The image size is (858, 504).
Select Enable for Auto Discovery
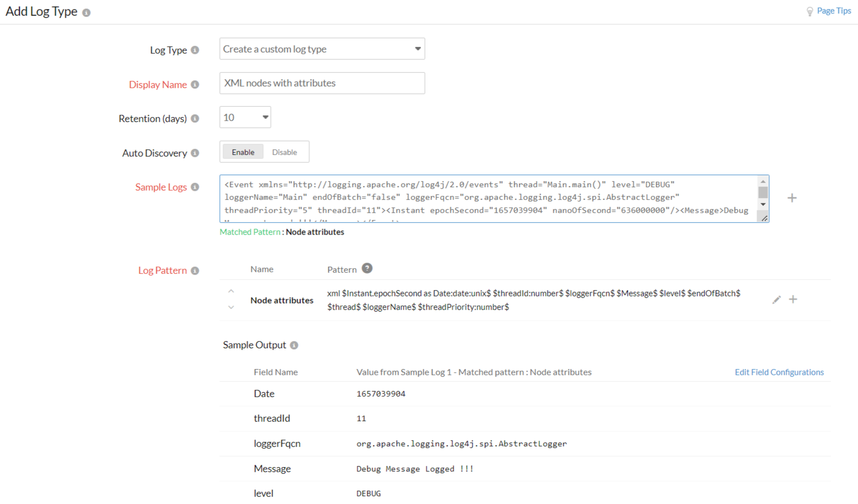pyautogui.click(x=243, y=152)
